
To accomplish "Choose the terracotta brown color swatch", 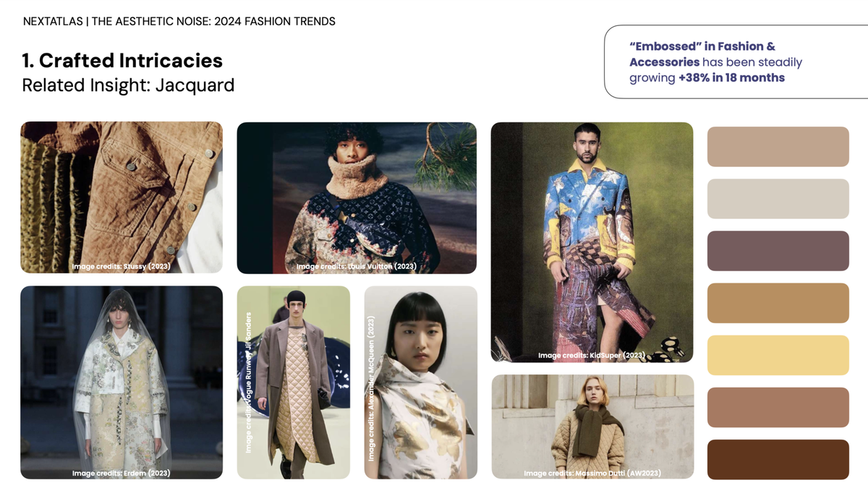I will 778,407.
